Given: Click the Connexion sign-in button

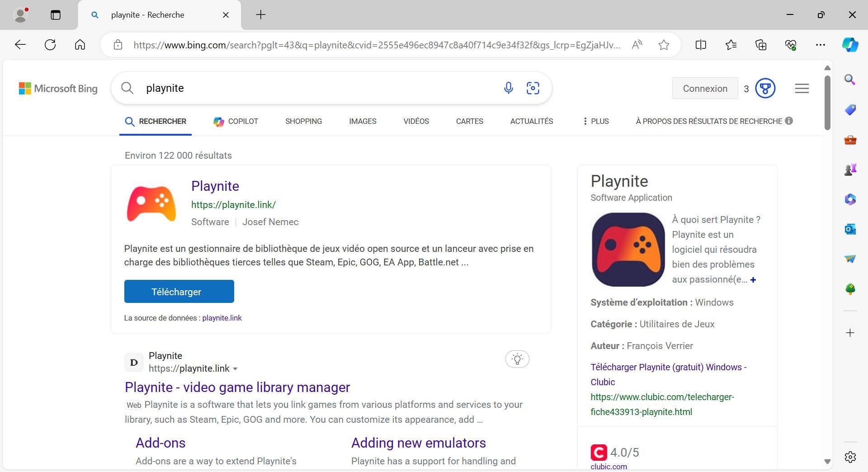Looking at the screenshot, I should point(705,88).
